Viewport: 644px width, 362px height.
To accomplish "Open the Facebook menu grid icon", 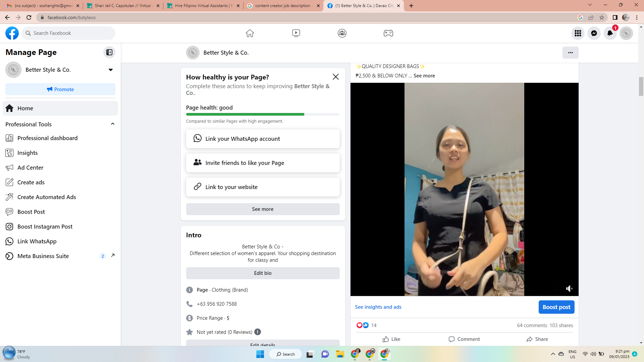I will click(x=578, y=33).
